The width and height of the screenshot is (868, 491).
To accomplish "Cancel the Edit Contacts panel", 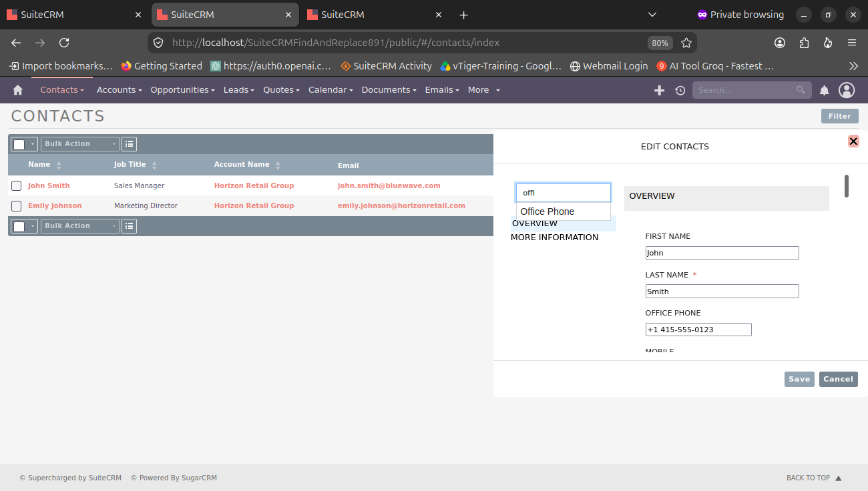I will pos(839,379).
